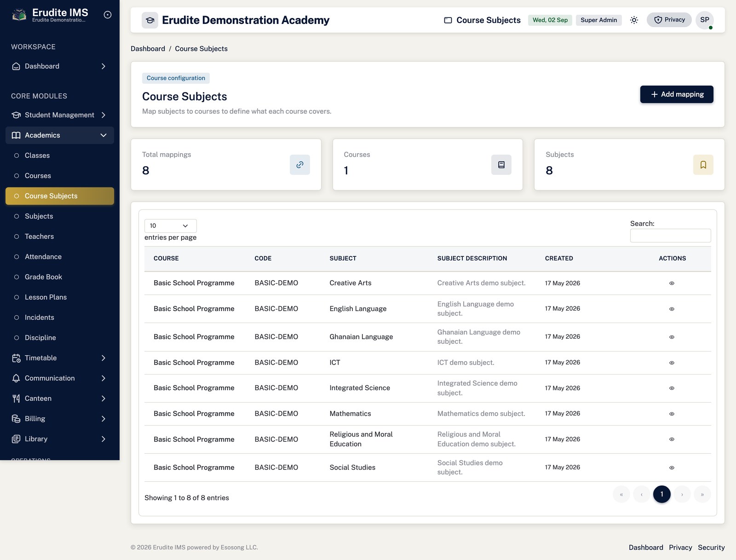Click the Add mapping button
Screen dimensions: 736x560
[x=677, y=94]
